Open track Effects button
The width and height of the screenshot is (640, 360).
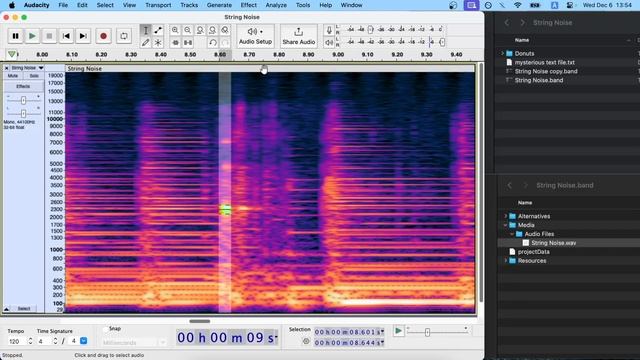click(23, 87)
